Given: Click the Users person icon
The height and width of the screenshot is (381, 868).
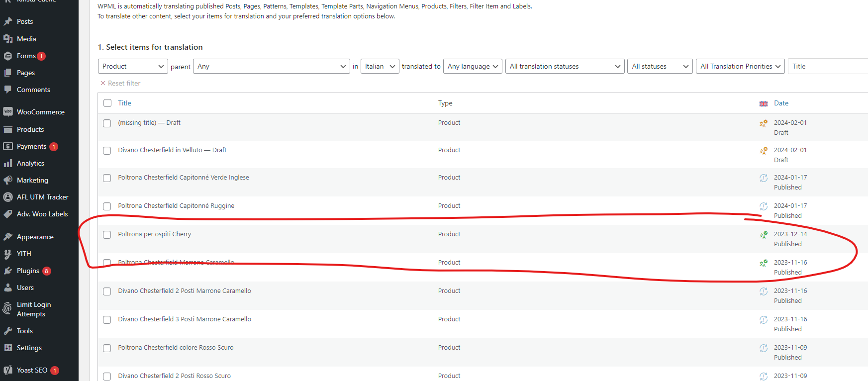Looking at the screenshot, I should pos(8,287).
